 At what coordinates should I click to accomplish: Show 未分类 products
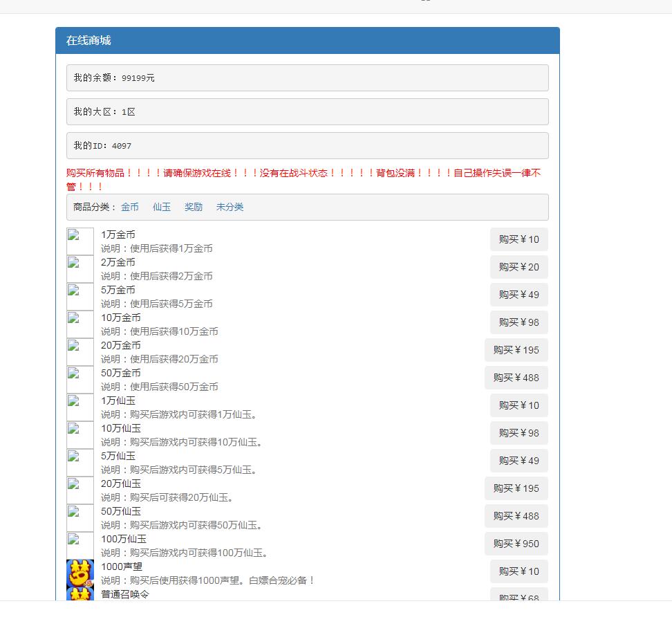coord(230,207)
